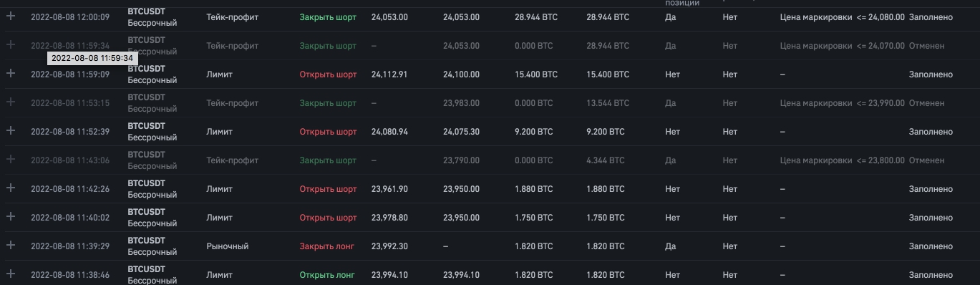Click 'Закрыть лонг' direction in market order row
The image size is (980, 285).
point(328,246)
